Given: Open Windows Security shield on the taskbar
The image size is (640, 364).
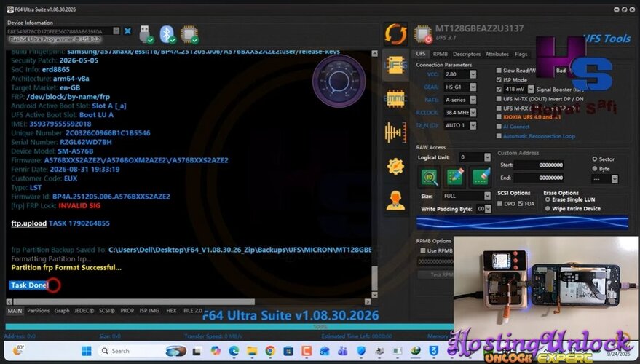Looking at the screenshot, I should click(x=361, y=351).
